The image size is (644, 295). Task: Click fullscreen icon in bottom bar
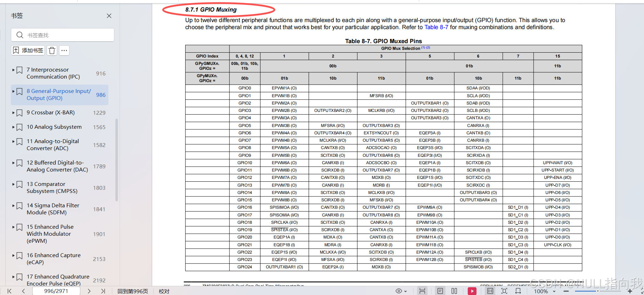click(504, 291)
